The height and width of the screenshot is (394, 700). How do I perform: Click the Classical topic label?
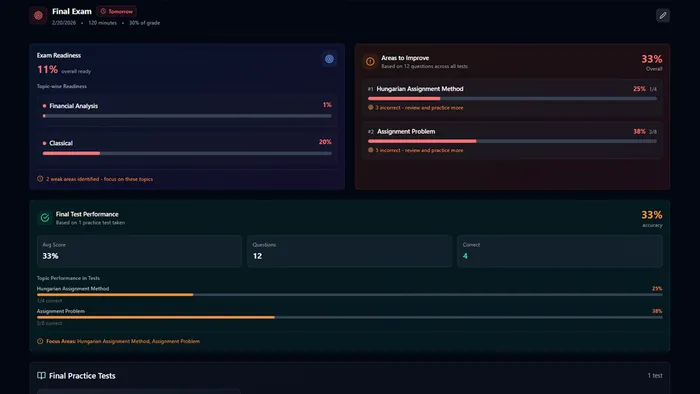(x=61, y=143)
